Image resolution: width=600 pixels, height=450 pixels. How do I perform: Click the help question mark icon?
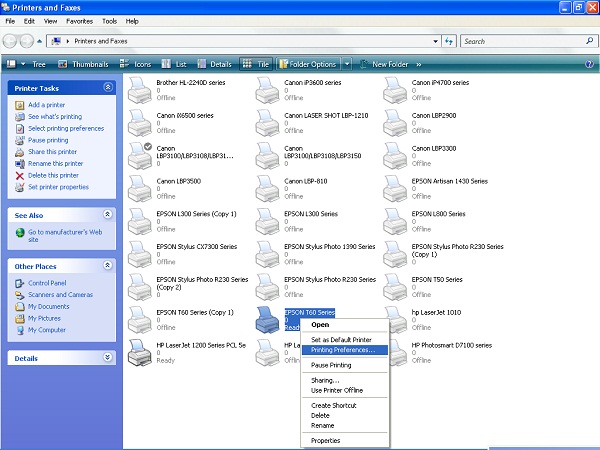click(x=589, y=64)
